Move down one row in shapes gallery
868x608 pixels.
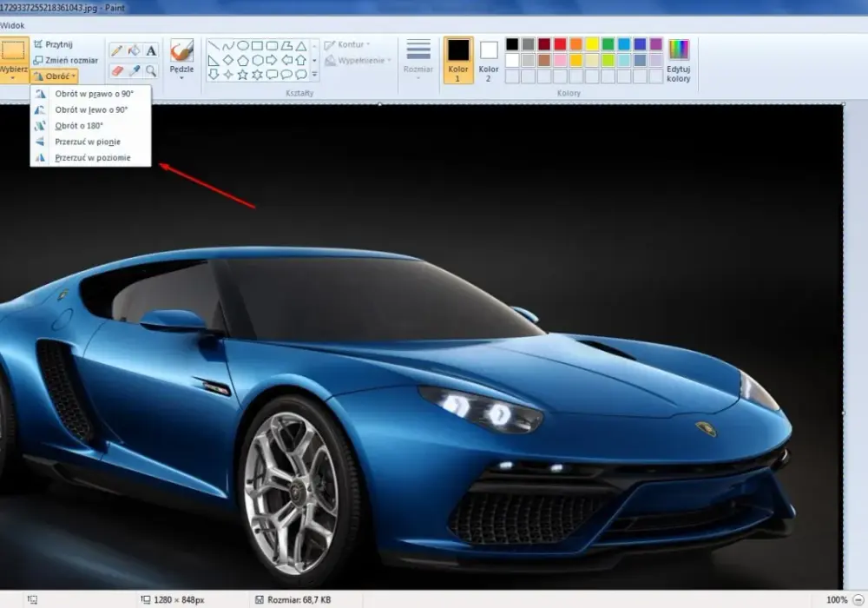(x=314, y=60)
